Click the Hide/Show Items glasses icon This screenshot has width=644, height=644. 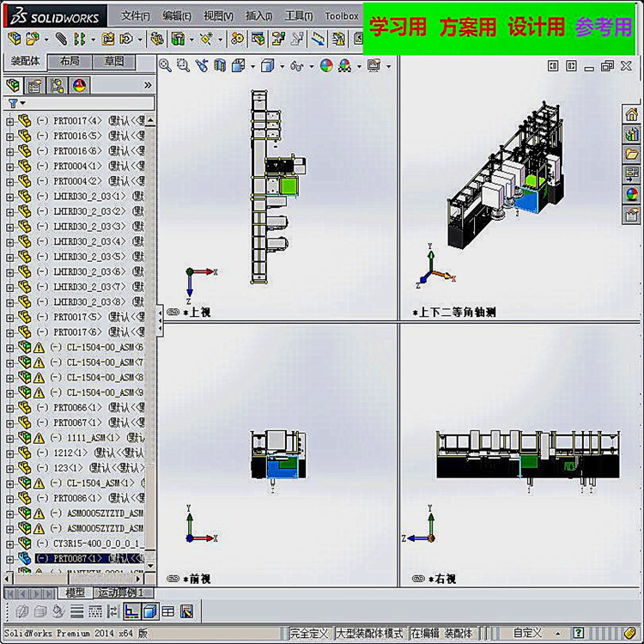[x=296, y=66]
